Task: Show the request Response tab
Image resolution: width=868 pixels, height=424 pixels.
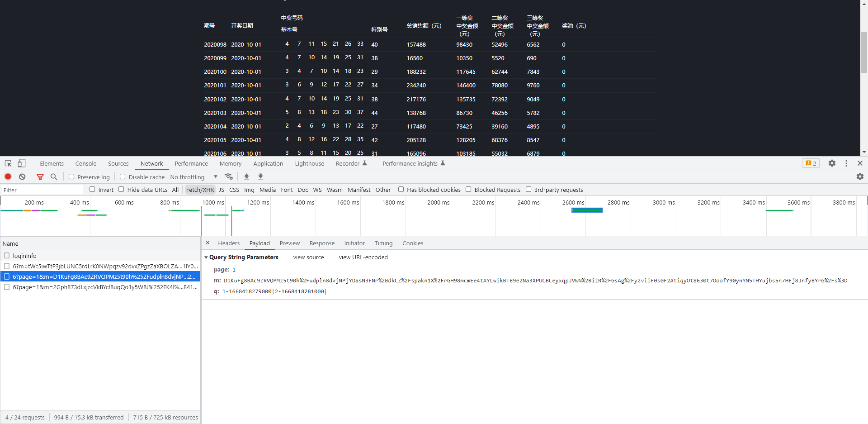Action: pyautogui.click(x=322, y=243)
